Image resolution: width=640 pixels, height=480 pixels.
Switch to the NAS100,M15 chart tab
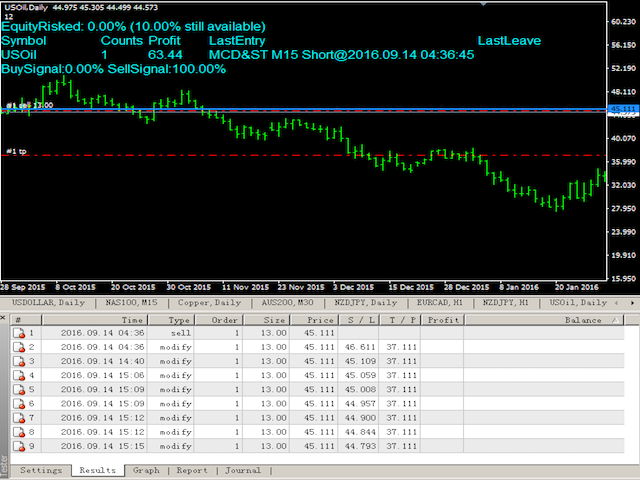point(133,302)
